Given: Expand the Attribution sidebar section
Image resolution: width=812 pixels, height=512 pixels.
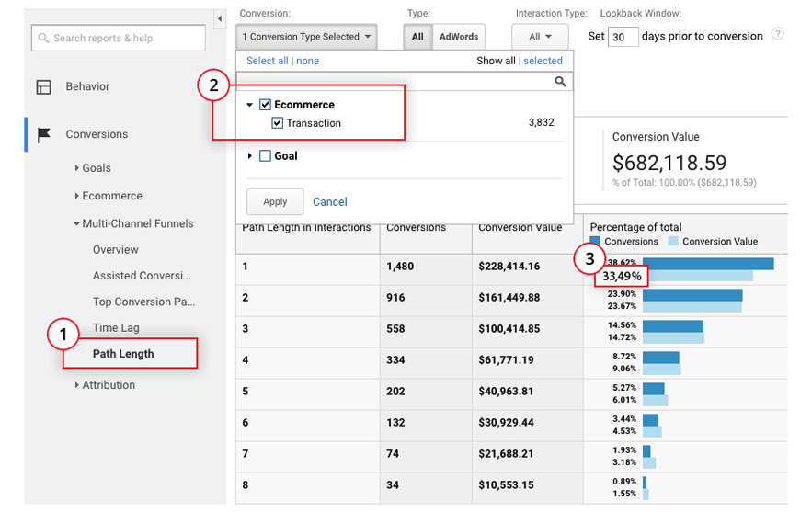Looking at the screenshot, I should pos(76,385).
